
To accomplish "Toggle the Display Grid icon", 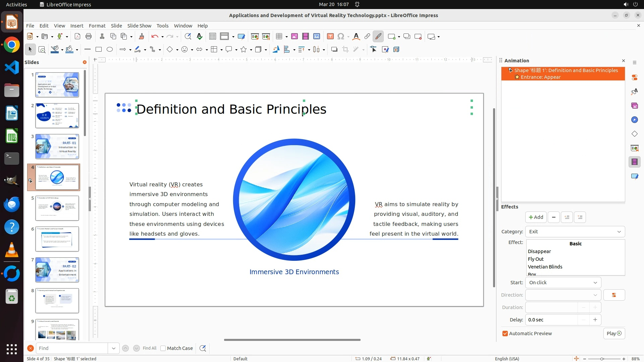I will [212, 37].
